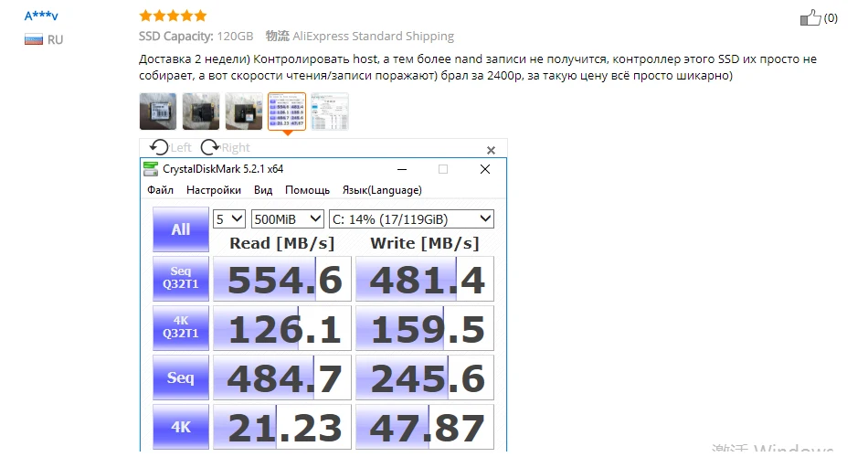Image resolution: width=868 pixels, height=457 pixels.
Task: Click the Read [MB/s] column header
Action: 281,243
